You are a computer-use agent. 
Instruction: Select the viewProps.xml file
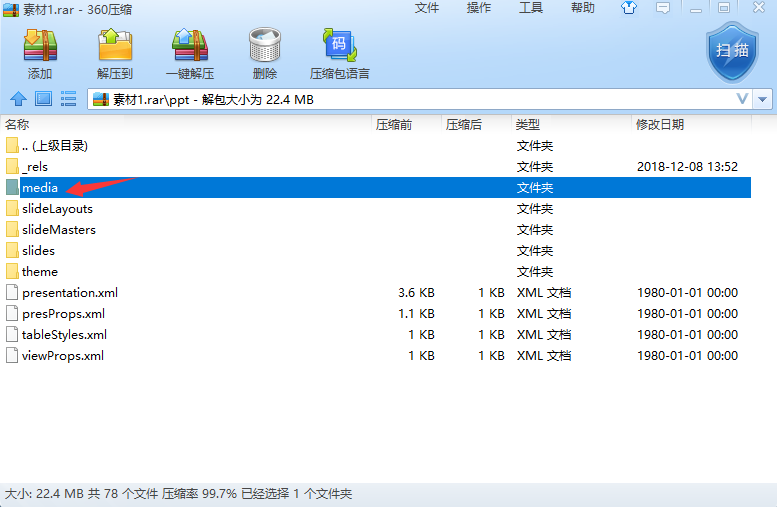pyautogui.click(x=376, y=355)
